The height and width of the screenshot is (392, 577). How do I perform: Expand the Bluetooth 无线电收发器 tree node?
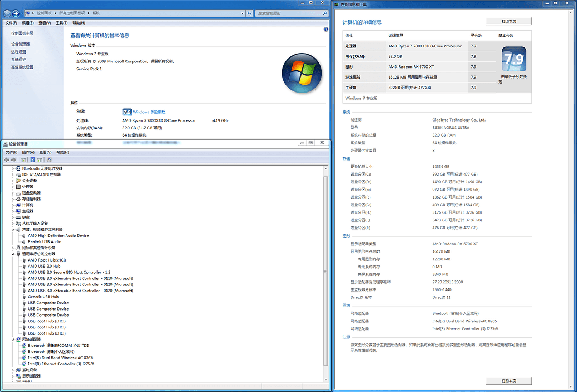(13, 168)
